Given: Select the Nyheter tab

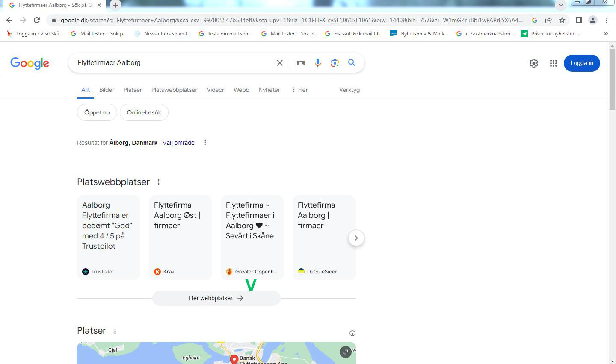Looking at the screenshot, I should pyautogui.click(x=269, y=90).
